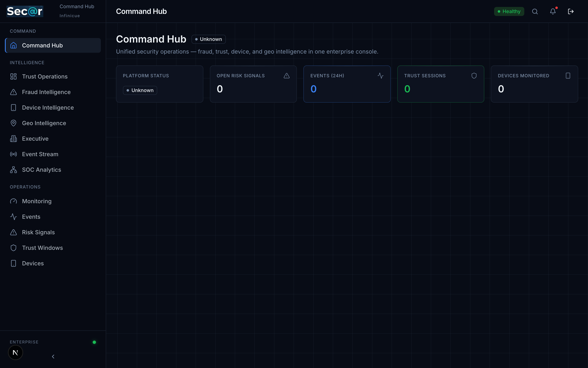588x368 pixels.
Task: Click the Enterprise label in the sidebar footer
Action: click(x=24, y=342)
